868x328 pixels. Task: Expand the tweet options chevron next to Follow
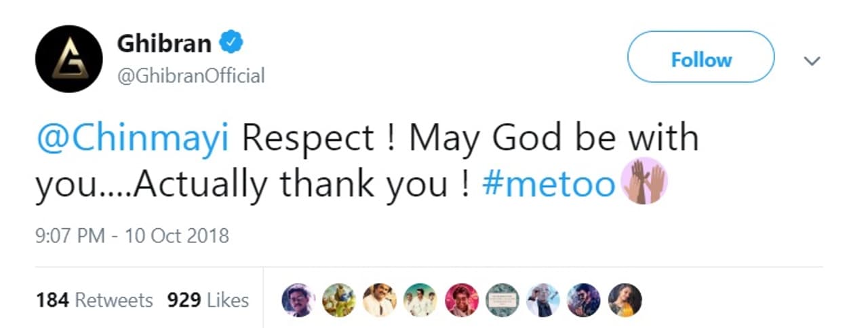[x=812, y=60]
